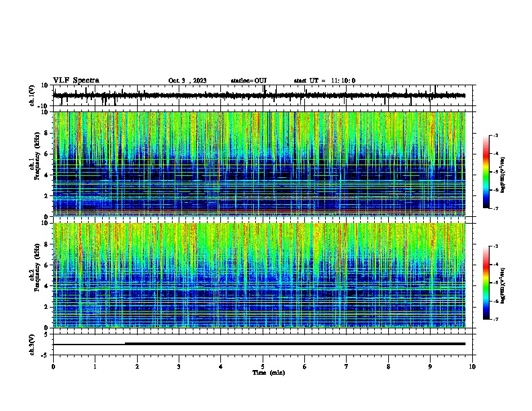Click the ch.1 waveform trace panel
Viewport: 532px width, 411px height.
(x=264, y=95)
